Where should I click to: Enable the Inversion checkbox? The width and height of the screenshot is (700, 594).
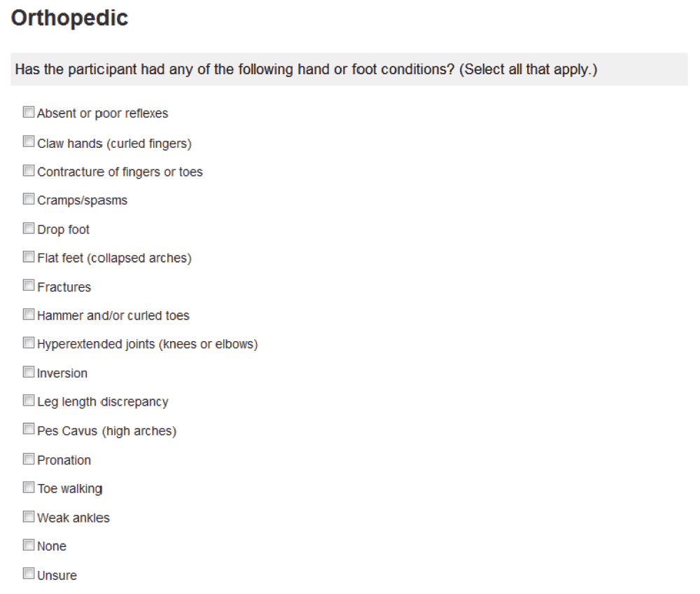tap(29, 371)
